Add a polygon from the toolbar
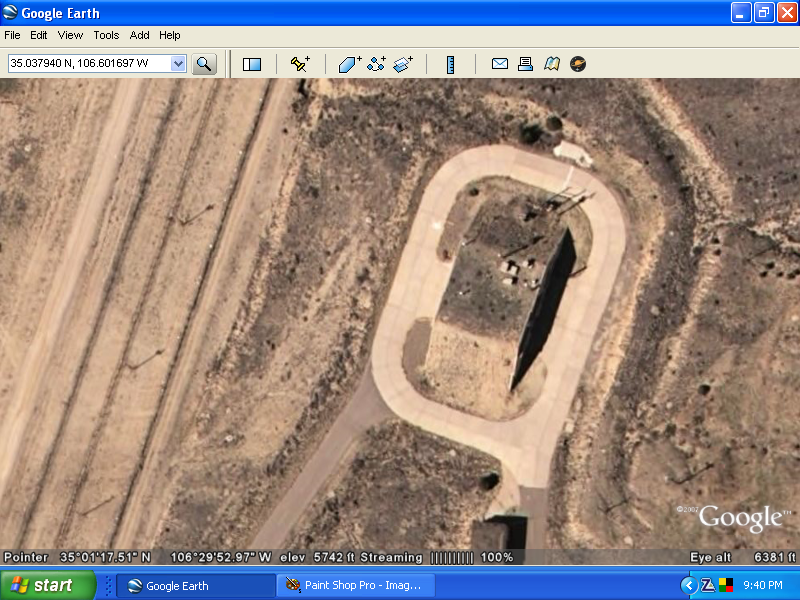 350,64
